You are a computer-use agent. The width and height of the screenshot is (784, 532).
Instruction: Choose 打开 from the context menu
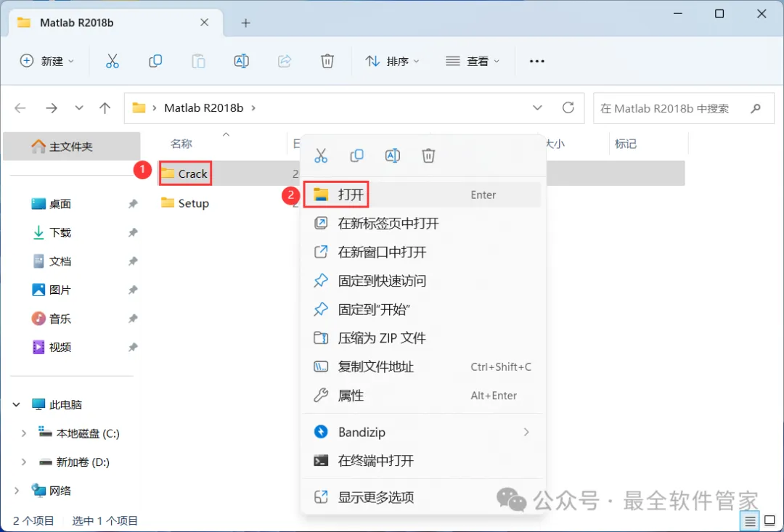pos(423,195)
